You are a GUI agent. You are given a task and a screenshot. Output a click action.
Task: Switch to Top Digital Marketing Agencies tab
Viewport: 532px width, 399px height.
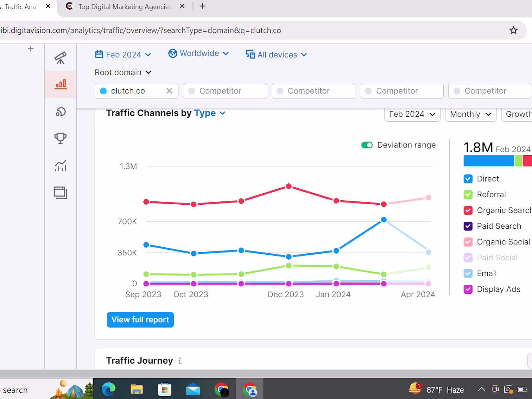125,7
